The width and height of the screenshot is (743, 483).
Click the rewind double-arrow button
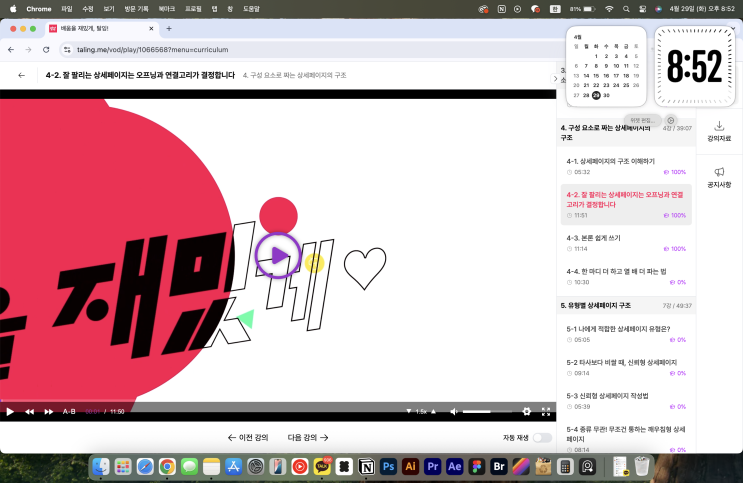[29, 411]
